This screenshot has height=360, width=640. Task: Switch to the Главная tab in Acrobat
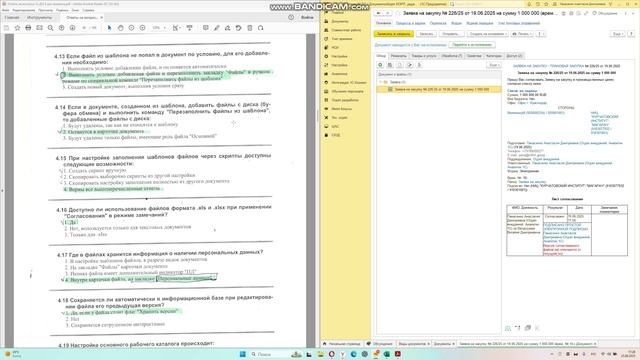11,18
